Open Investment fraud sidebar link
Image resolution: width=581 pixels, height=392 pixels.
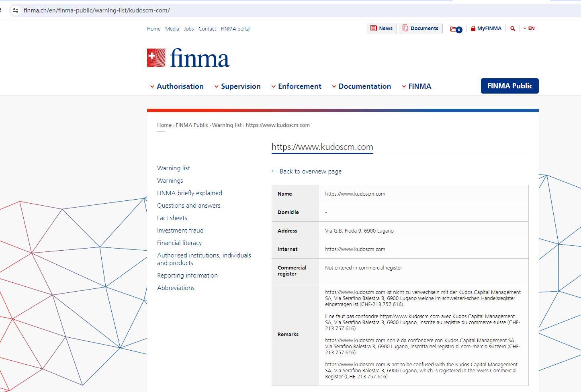coord(180,231)
